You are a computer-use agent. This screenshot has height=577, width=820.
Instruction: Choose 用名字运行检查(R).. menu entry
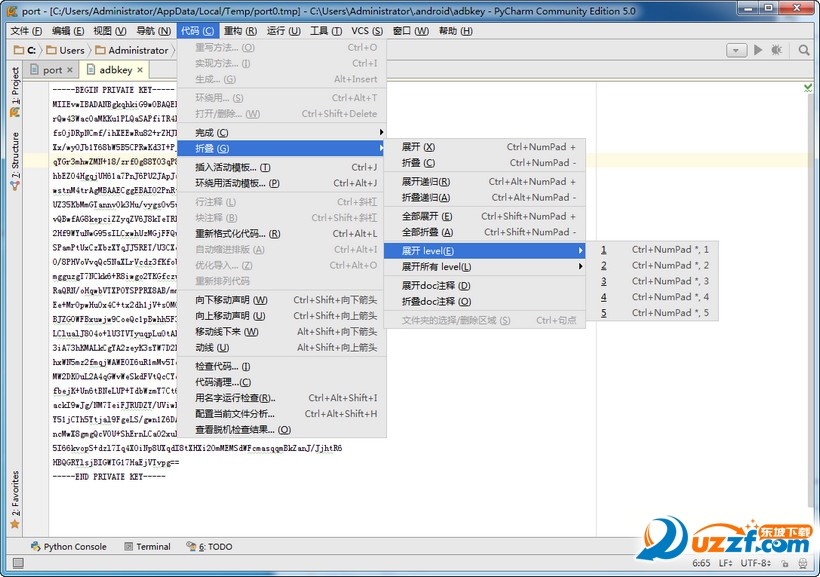click(x=282, y=398)
